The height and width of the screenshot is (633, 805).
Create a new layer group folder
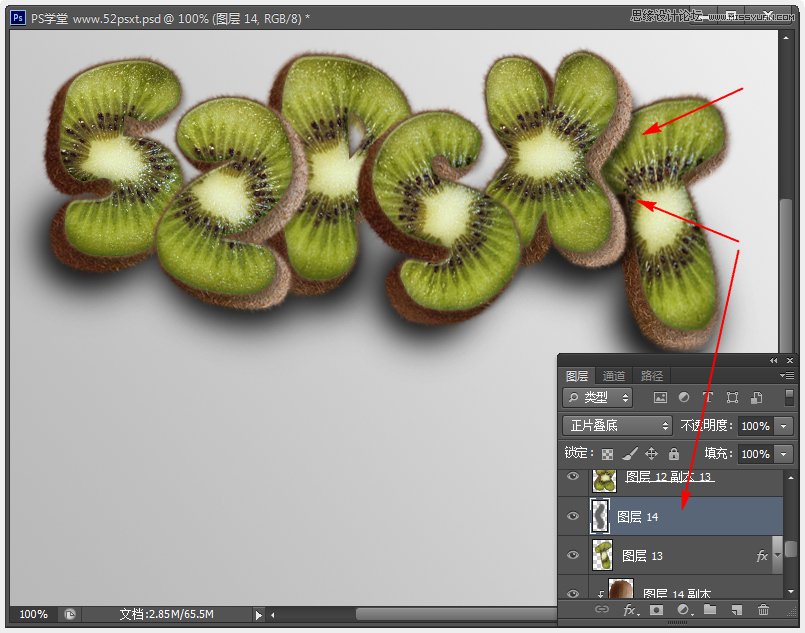click(710, 609)
